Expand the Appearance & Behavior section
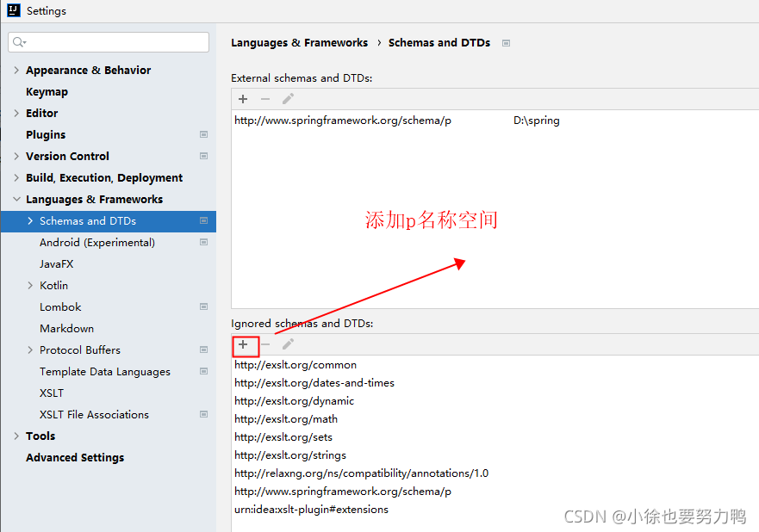759x532 pixels. coord(16,70)
